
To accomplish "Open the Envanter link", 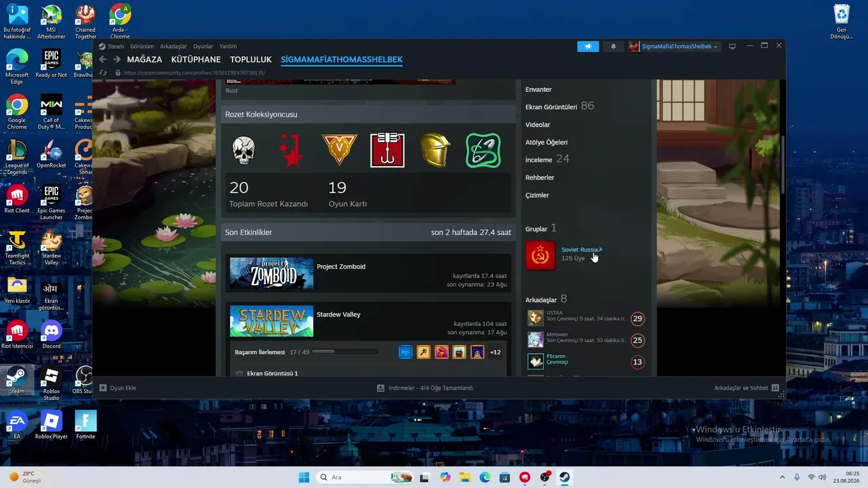I will (x=538, y=89).
